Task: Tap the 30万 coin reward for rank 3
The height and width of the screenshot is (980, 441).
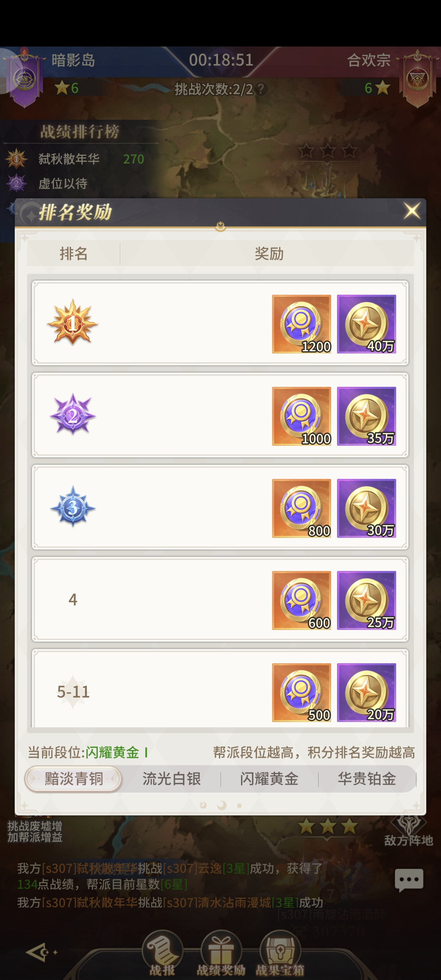Action: pos(366,508)
